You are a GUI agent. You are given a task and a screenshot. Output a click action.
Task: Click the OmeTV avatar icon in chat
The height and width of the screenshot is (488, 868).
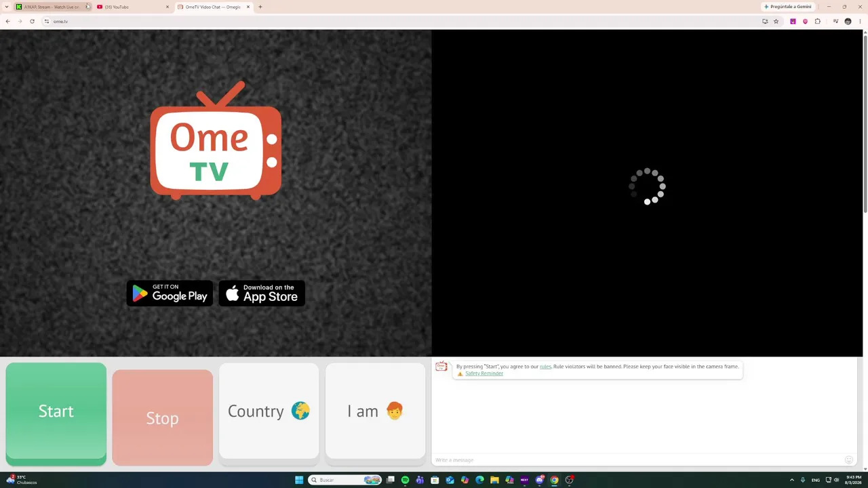(x=441, y=367)
